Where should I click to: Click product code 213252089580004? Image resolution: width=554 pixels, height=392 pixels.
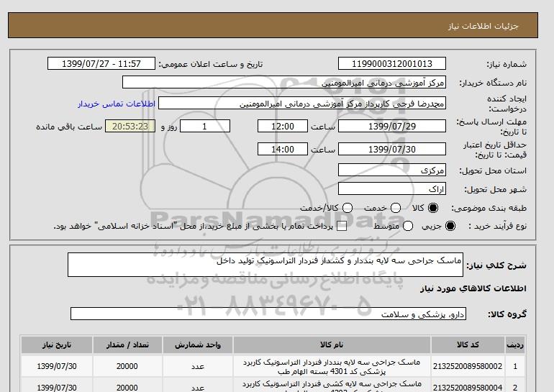[x=468, y=388]
